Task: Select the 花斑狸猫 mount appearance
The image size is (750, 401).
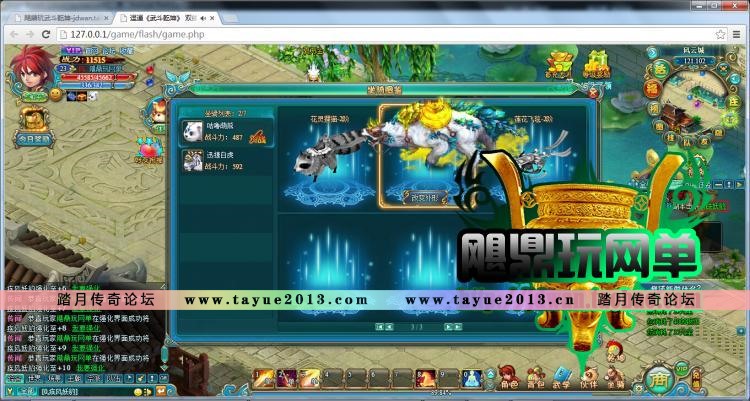Action: pos(329,160)
